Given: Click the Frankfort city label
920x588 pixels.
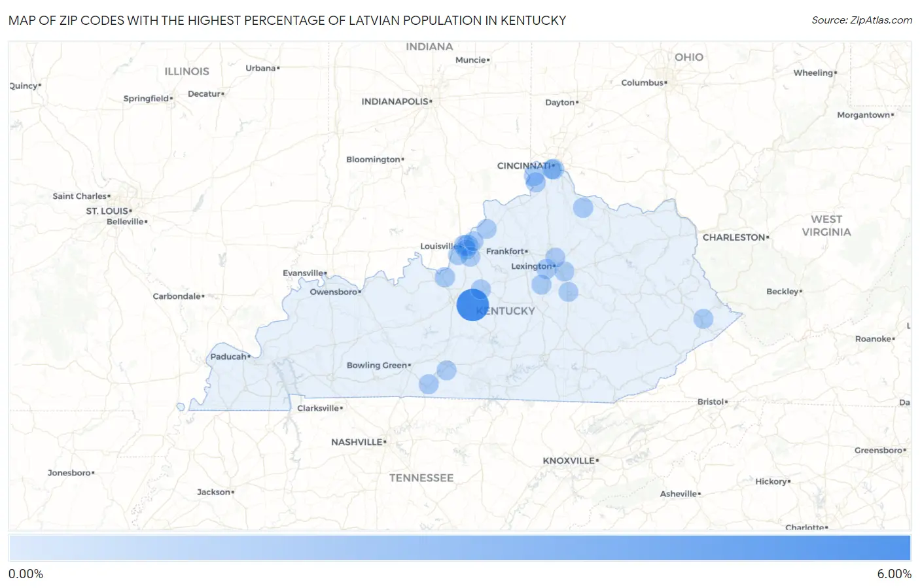Looking at the screenshot, I should (506, 251).
